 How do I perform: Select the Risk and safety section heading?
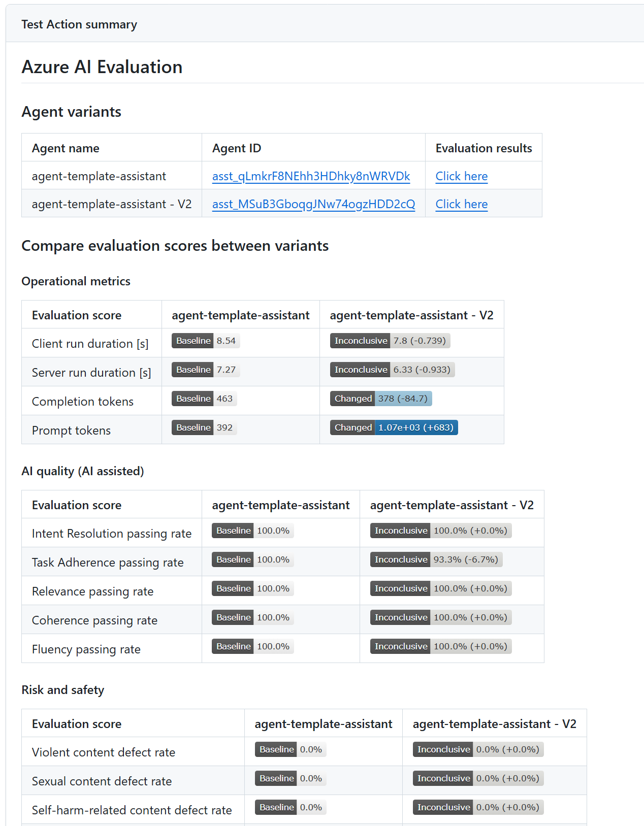click(x=62, y=689)
